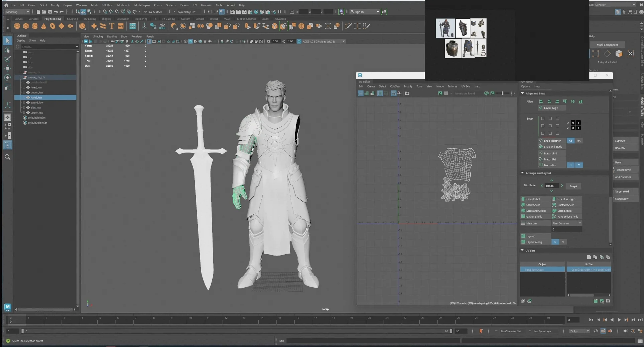Choose the Lasso select tool
The image size is (644, 347).
pos(7,50)
